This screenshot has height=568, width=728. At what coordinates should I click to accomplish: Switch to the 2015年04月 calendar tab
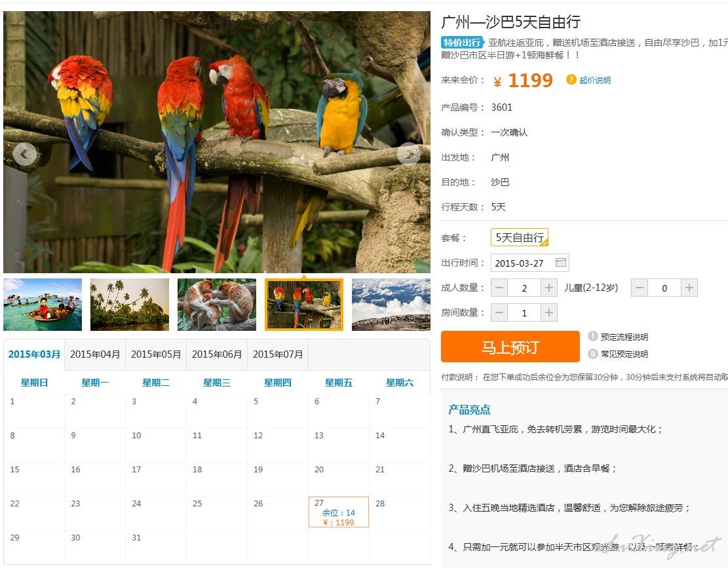tap(95, 354)
